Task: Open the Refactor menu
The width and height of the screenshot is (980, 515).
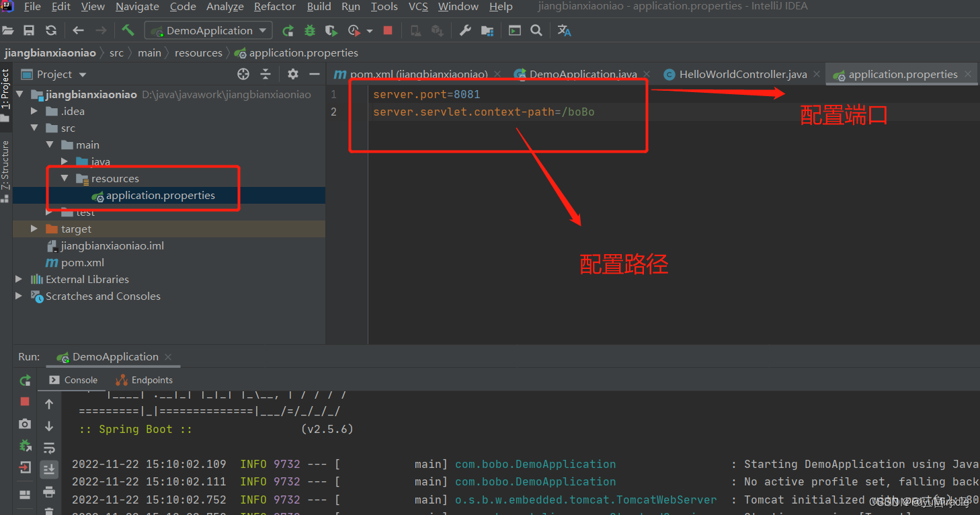Action: 274,7
